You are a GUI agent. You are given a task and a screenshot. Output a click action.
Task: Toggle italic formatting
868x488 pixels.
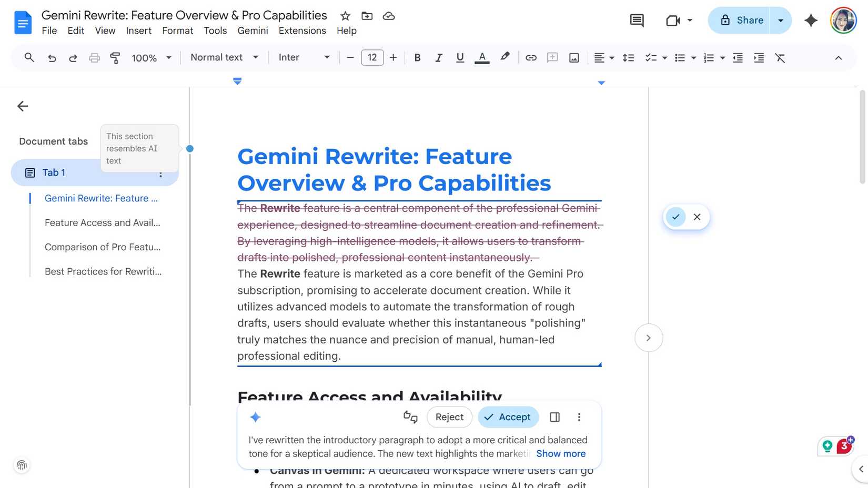(x=439, y=58)
